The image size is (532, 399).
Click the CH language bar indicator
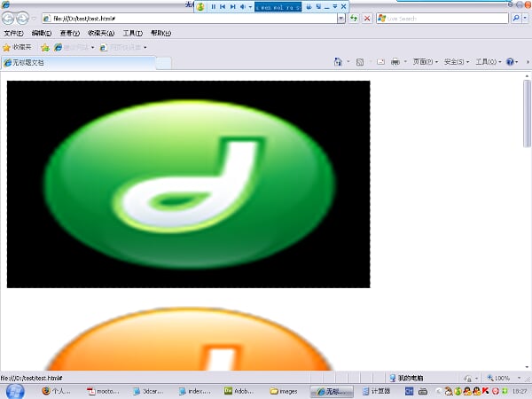coord(409,391)
